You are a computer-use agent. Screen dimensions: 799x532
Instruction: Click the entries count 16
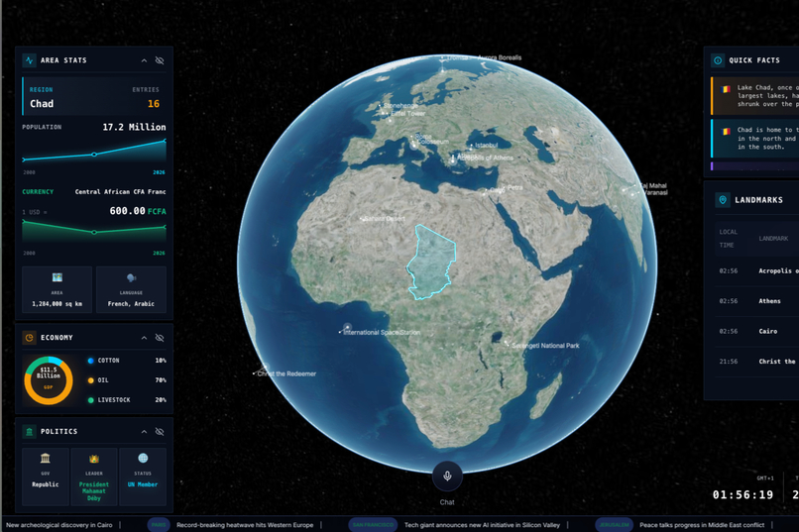click(x=154, y=104)
